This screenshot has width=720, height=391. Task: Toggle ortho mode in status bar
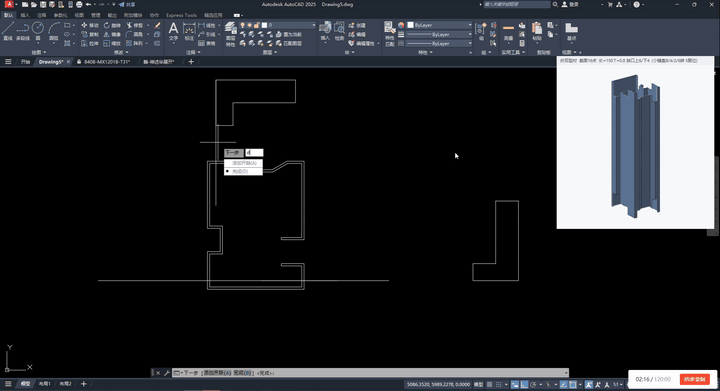tap(524, 385)
